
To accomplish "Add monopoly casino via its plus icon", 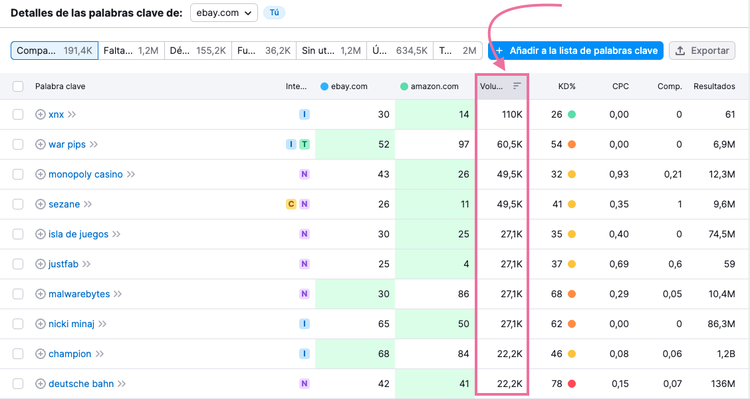I will pos(40,174).
